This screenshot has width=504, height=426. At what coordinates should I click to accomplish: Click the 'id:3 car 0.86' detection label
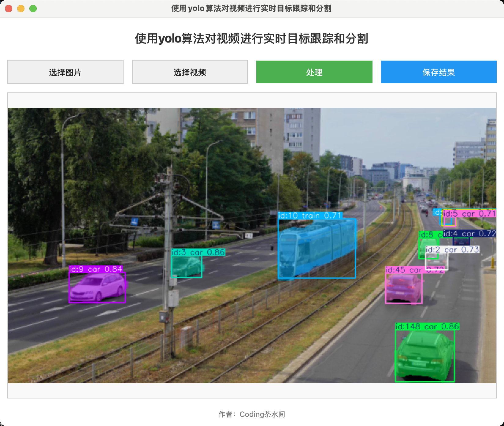tap(198, 252)
